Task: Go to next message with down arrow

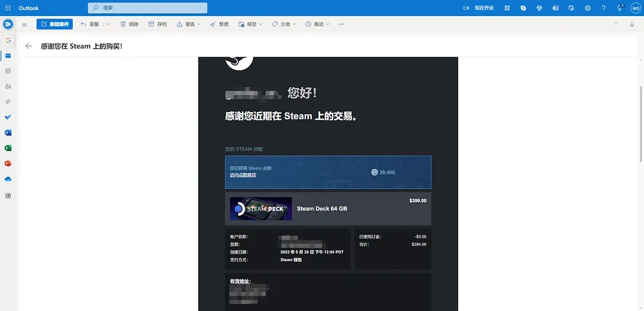Action: pyautogui.click(x=631, y=24)
